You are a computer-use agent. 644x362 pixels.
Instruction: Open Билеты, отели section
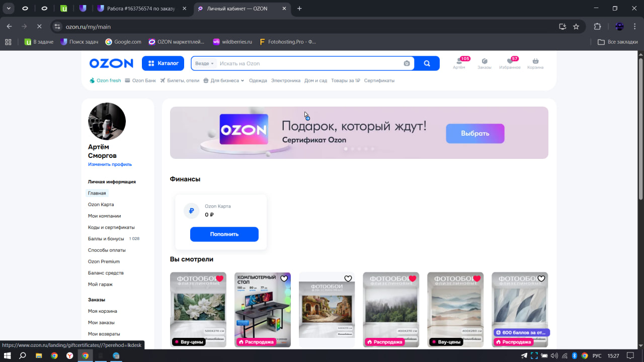180,80
